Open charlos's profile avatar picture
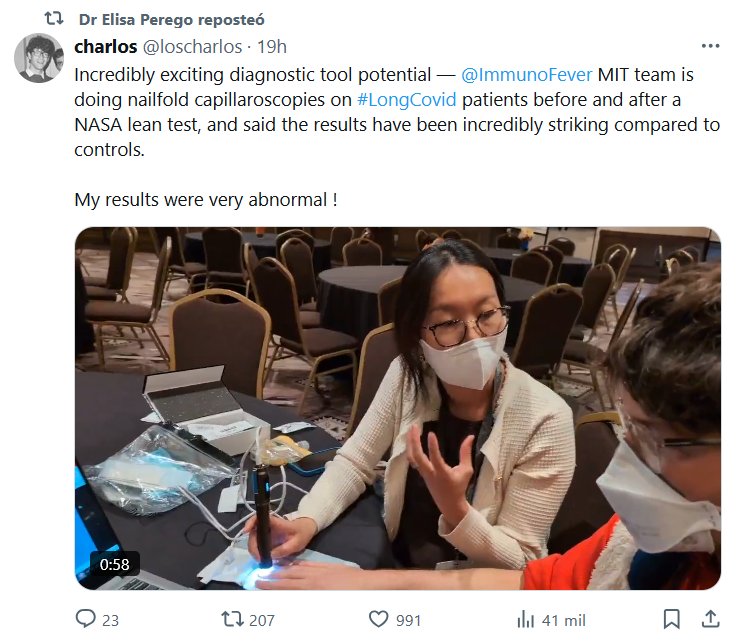Image resolution: width=740 pixels, height=642 pixels. tap(39, 58)
